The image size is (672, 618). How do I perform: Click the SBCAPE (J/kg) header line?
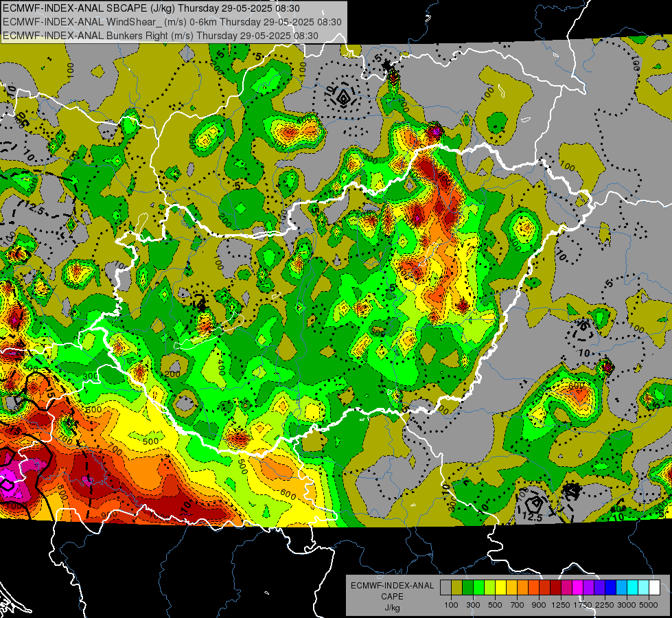point(151,8)
